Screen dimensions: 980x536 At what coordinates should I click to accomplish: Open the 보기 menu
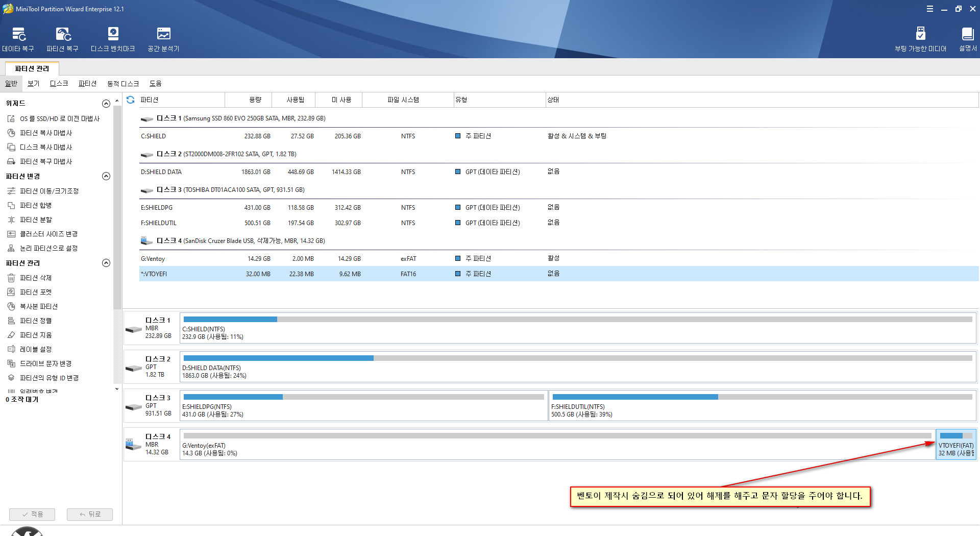[33, 83]
